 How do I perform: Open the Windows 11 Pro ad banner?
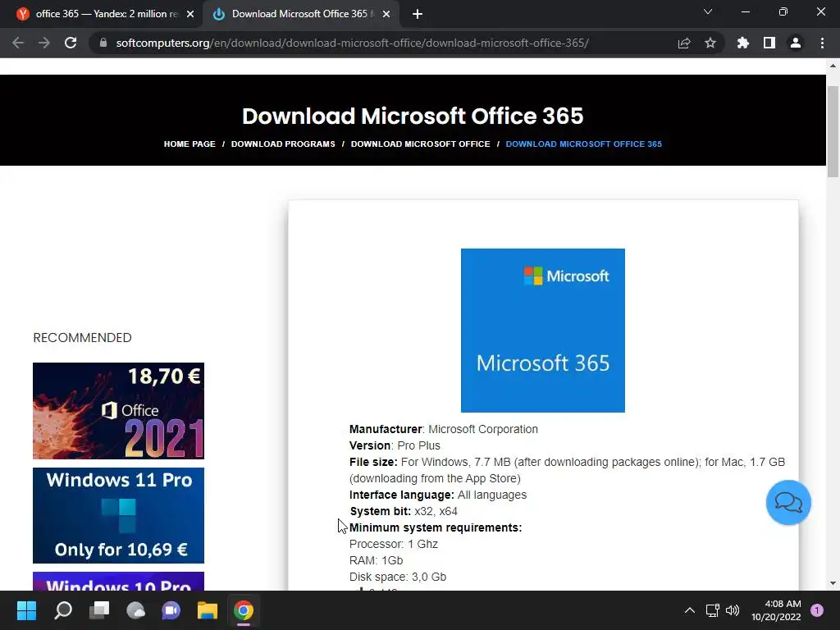(118, 515)
